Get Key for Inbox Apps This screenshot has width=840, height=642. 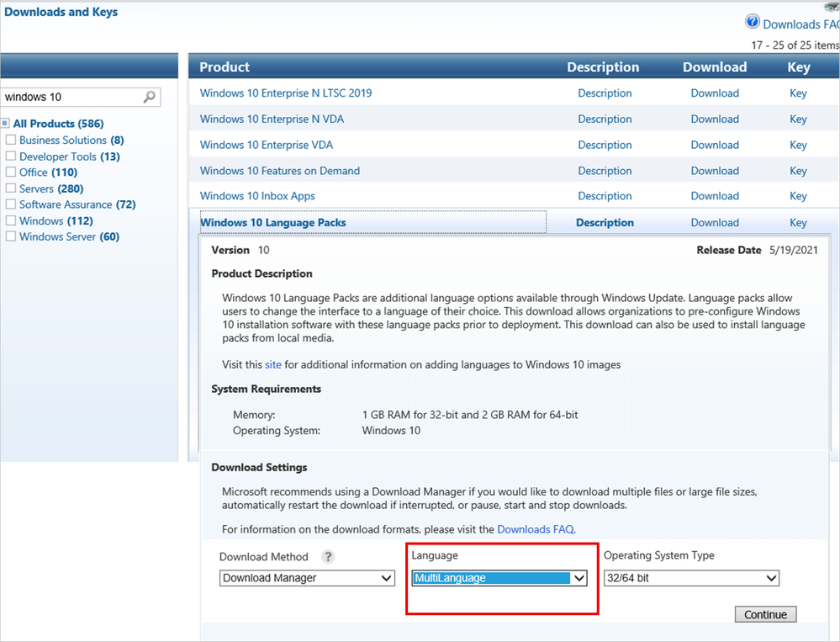coord(798,196)
